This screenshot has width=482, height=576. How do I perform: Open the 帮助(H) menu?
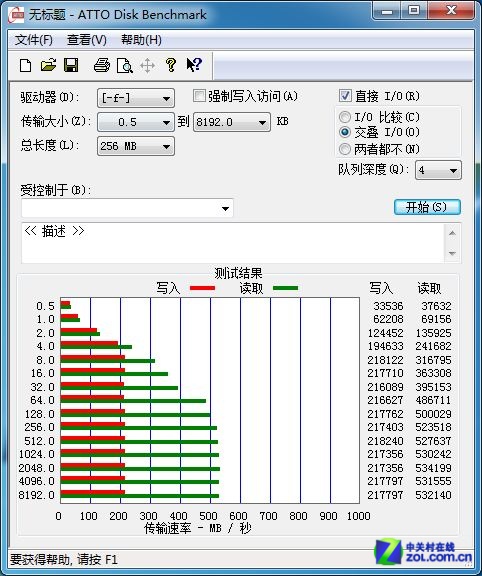point(141,40)
